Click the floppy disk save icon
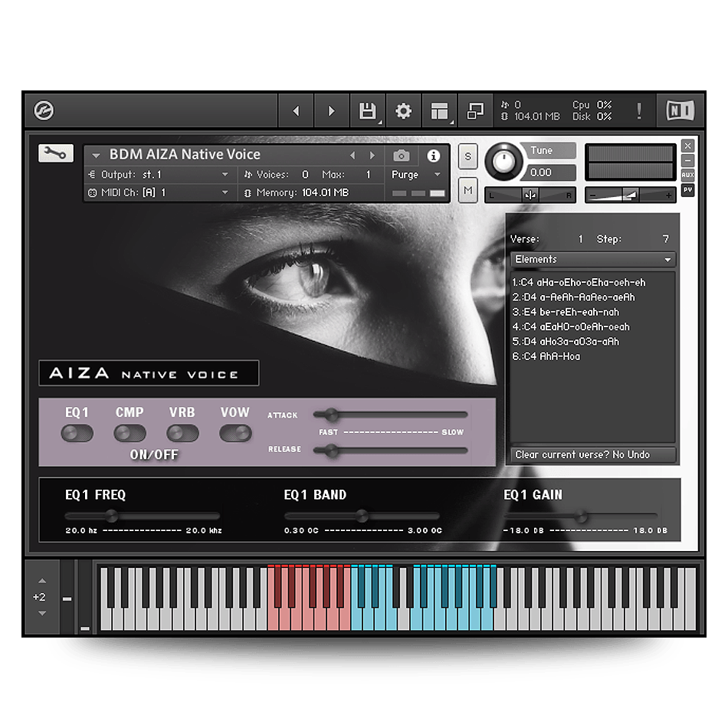 [367, 111]
